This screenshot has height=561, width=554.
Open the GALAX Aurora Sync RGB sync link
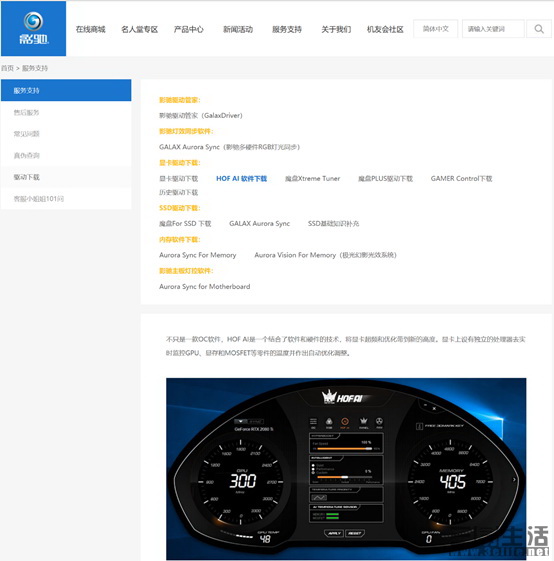[229, 147]
